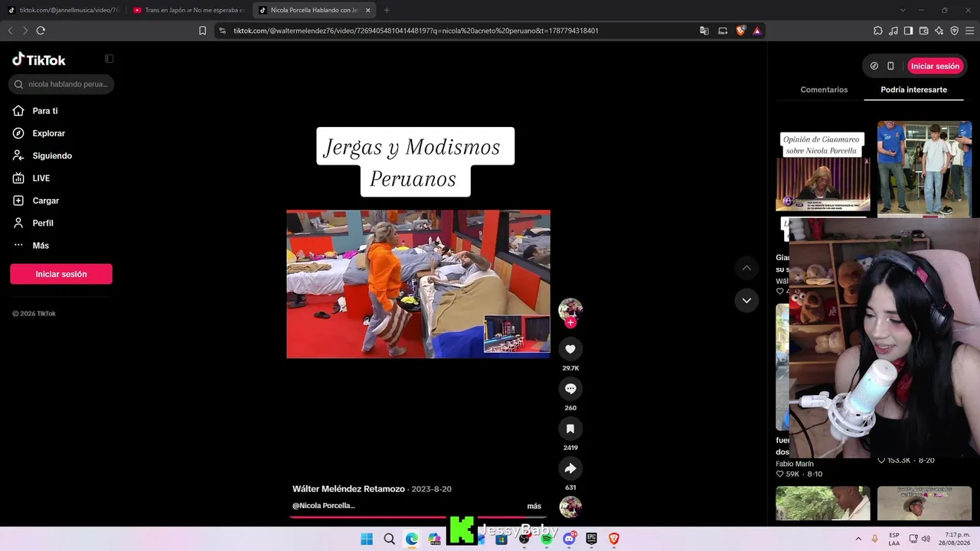Click the ESP LAA language indicator
This screenshot has width=980, height=551.
(894, 539)
